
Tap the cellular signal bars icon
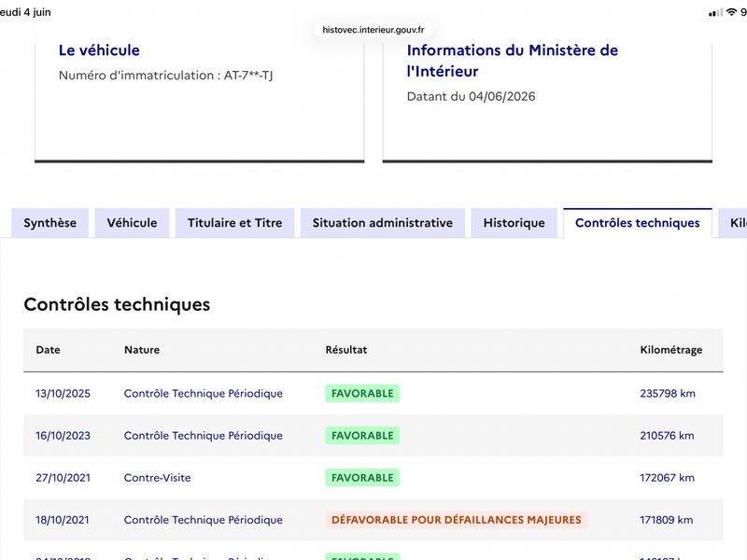coord(715,13)
